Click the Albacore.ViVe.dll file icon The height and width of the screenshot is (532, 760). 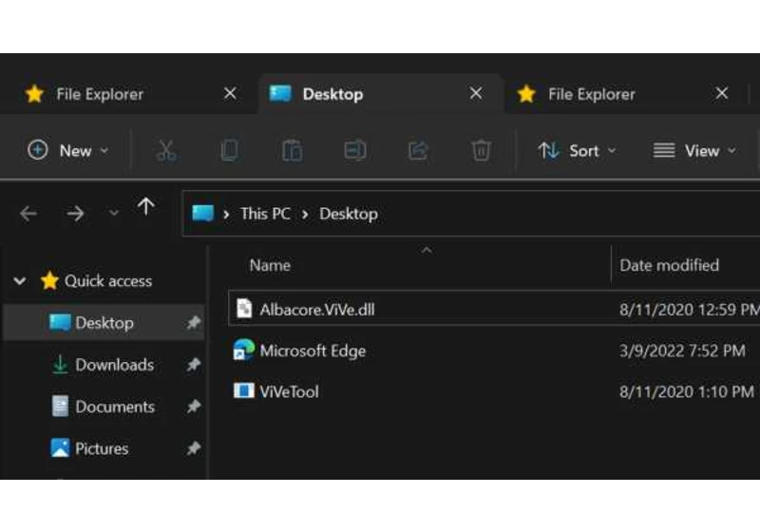click(244, 309)
